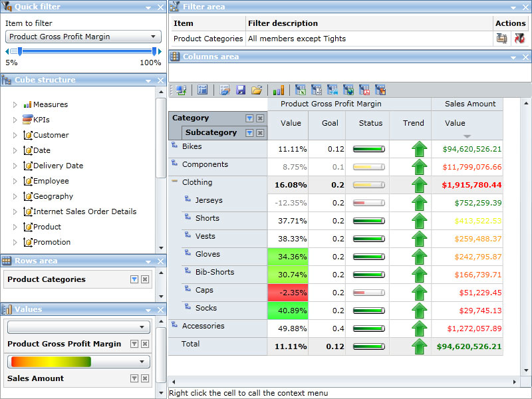Filter Product Categories in Rows area

tap(134, 279)
